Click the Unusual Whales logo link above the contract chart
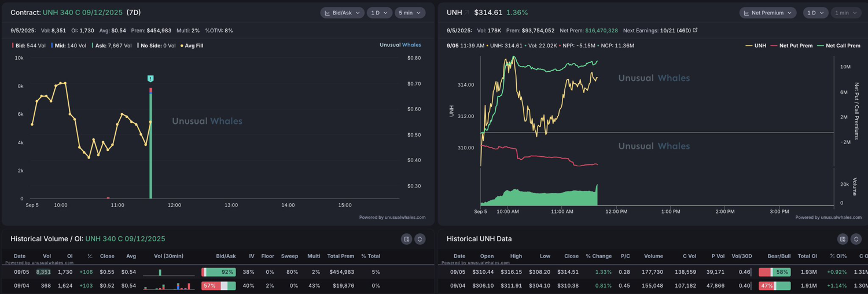The image size is (868, 294). (x=400, y=45)
